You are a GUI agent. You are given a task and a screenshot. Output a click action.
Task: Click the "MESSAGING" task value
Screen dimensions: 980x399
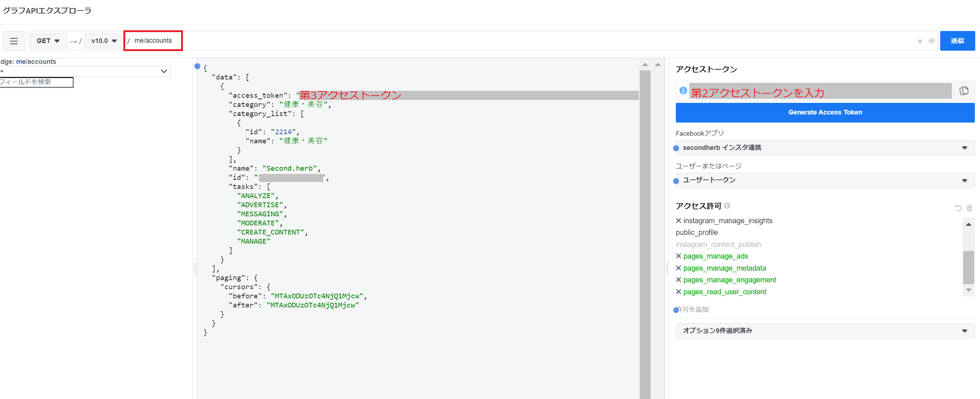pos(260,214)
